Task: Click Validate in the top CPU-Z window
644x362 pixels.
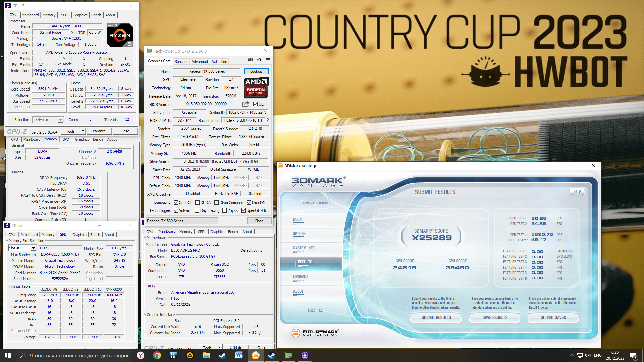Action: [99, 131]
